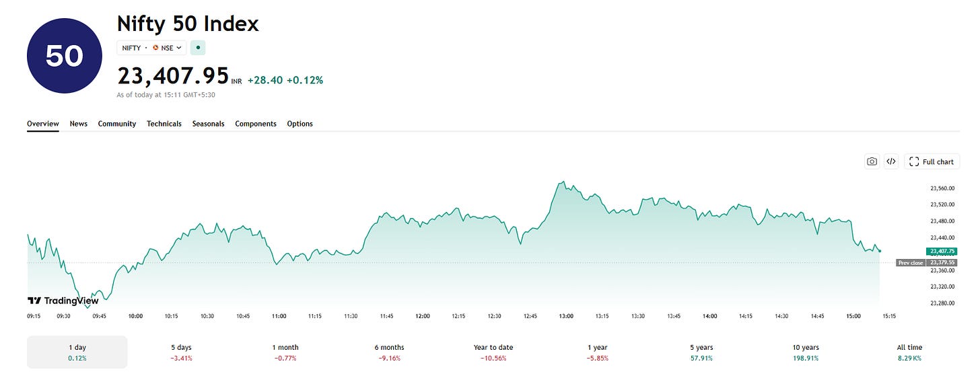
Task: Click the camera snapshot icon
Action: click(872, 161)
